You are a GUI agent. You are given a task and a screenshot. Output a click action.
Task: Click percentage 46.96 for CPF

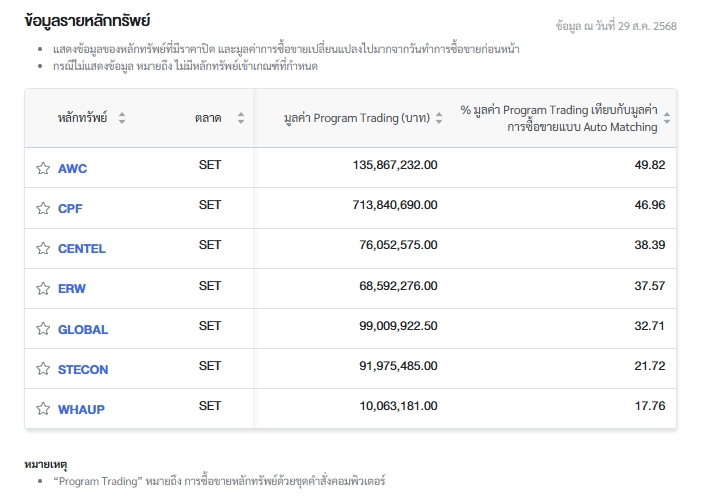[650, 205]
